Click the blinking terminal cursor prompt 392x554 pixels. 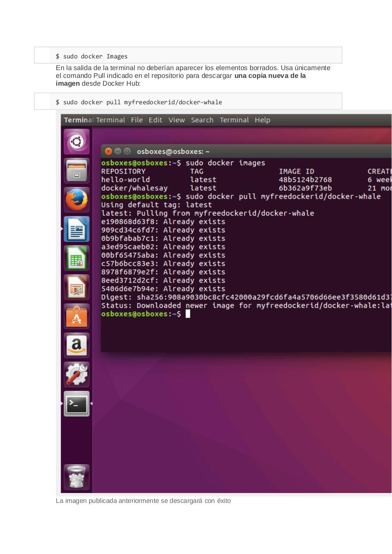click(x=188, y=314)
